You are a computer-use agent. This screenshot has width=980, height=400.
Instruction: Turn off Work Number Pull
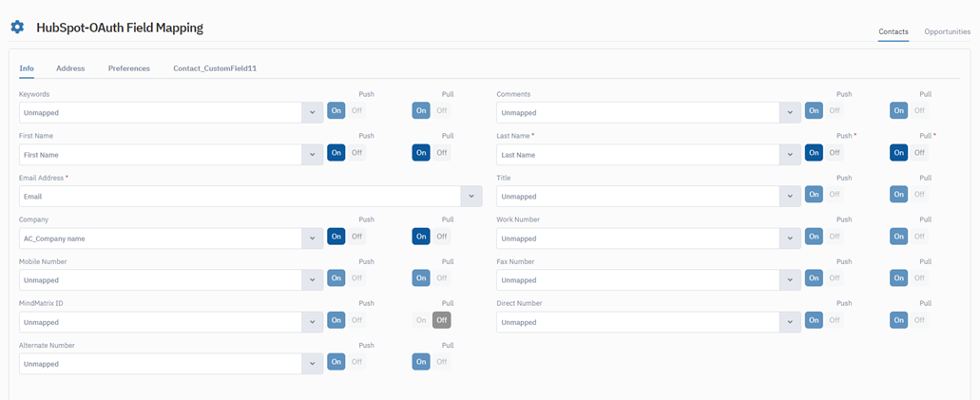919,237
